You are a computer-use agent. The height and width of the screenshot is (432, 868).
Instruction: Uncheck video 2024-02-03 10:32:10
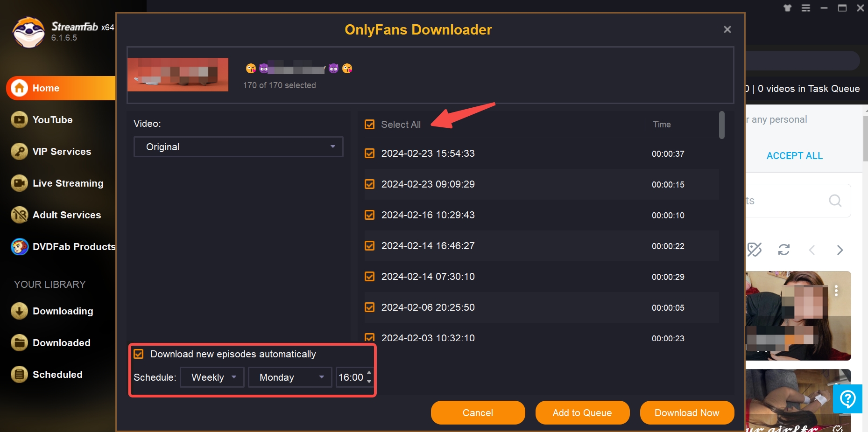(x=369, y=338)
